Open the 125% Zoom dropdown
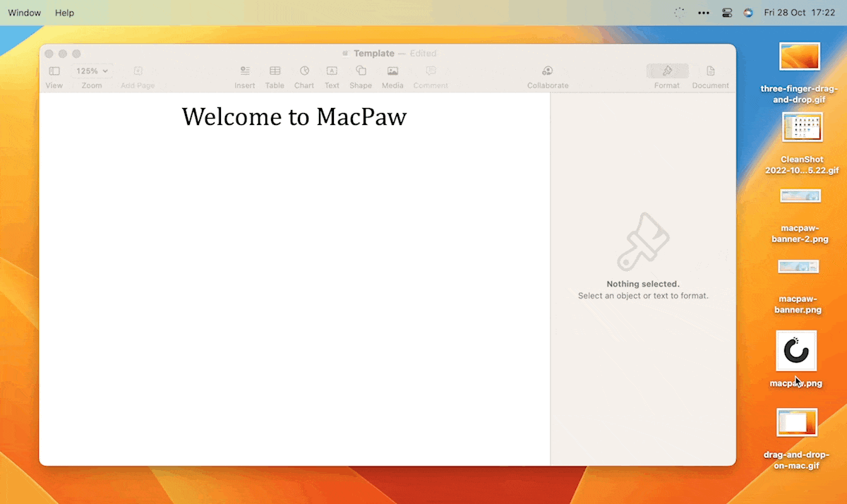 tap(92, 71)
